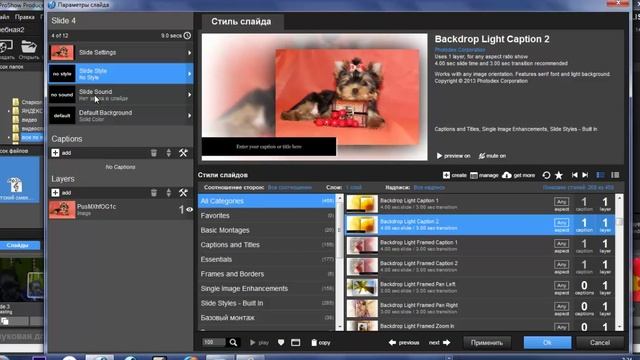Click the magnifier search icon
Image resolution: width=640 pixels, height=360 pixels.
coord(233,342)
